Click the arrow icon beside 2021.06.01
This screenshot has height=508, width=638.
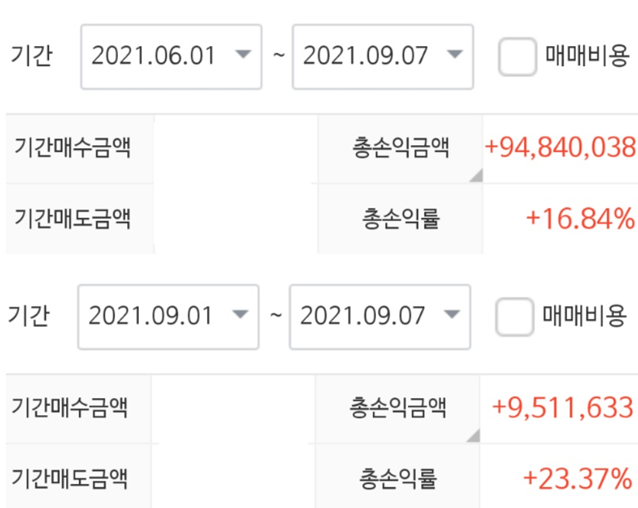[243, 54]
